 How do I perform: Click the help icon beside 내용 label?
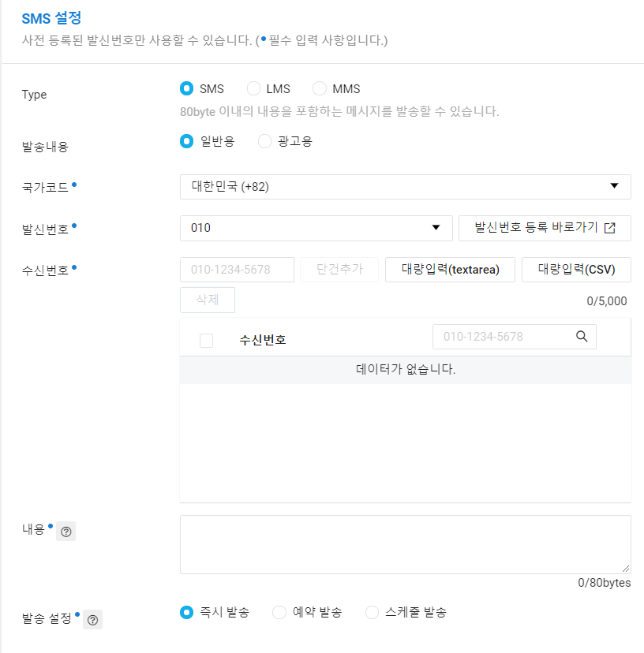tap(66, 531)
